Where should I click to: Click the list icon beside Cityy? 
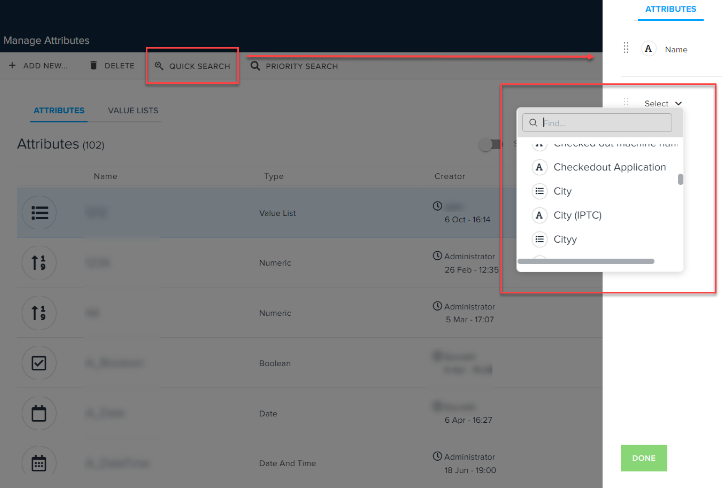click(x=539, y=239)
